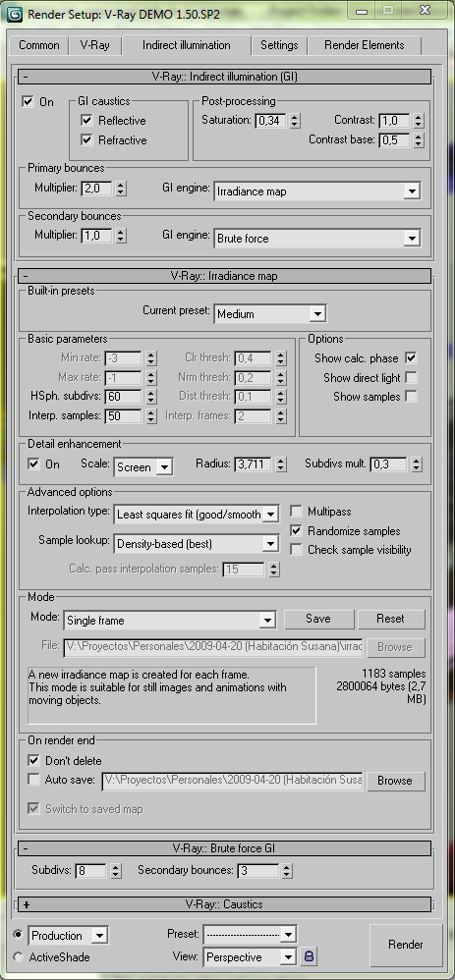Click the Saturation value field
This screenshot has width=455, height=980.
[x=271, y=120]
